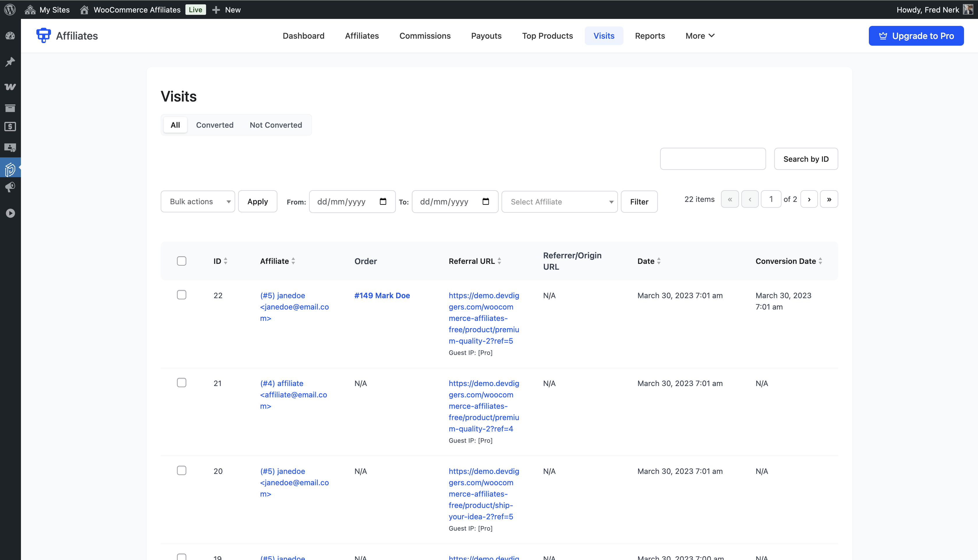This screenshot has height=560, width=978.
Task: Toggle the select-all checkbox in the table header
Action: [181, 261]
